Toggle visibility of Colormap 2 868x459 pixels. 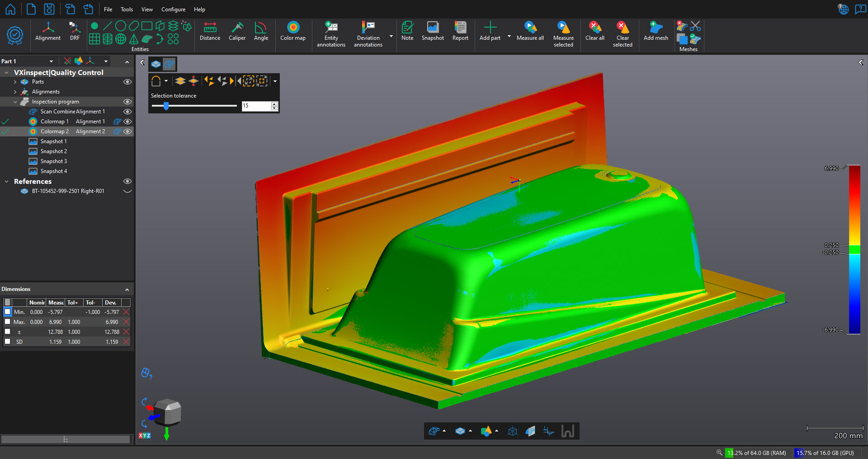127,131
